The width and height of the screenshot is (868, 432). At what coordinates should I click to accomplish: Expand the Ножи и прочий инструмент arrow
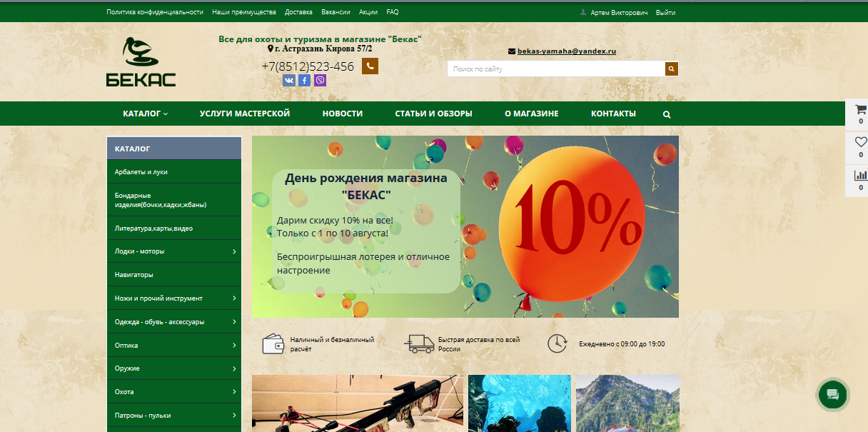(234, 298)
